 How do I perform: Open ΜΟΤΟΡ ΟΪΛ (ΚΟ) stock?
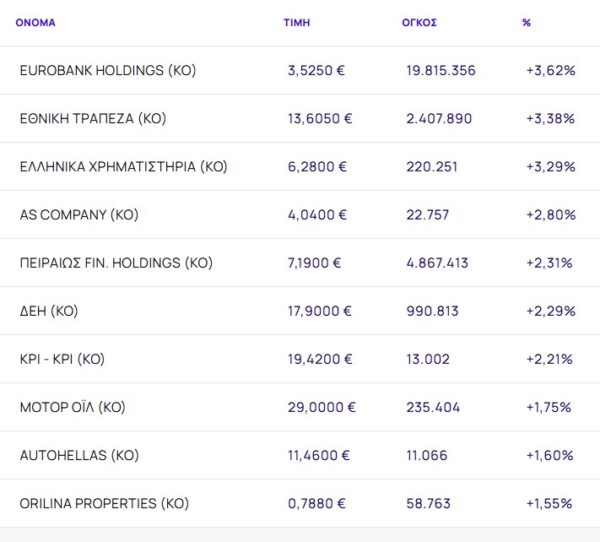(x=73, y=407)
